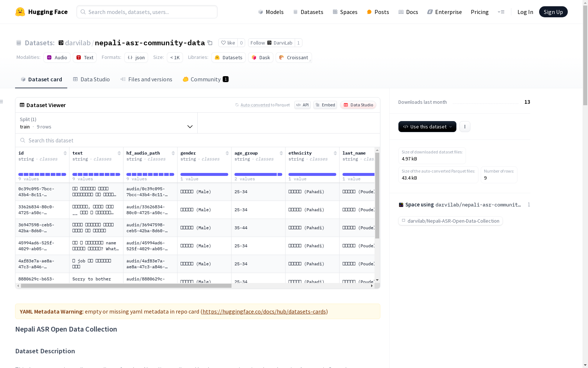Sort the age_group column with its arrows
Image resolution: width=588 pixels, height=368 pixels.
pos(281,153)
